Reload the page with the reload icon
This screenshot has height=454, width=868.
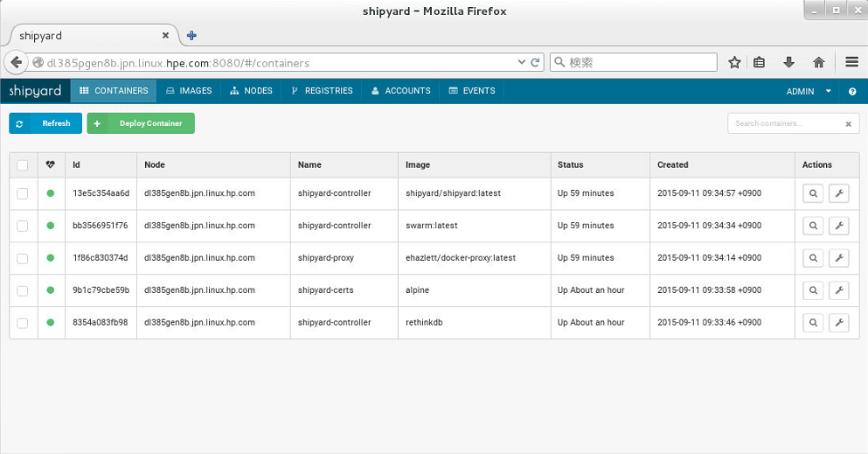(535, 62)
